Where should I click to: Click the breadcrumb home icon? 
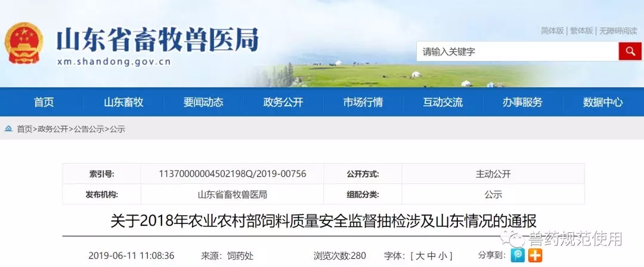pyautogui.click(x=9, y=128)
